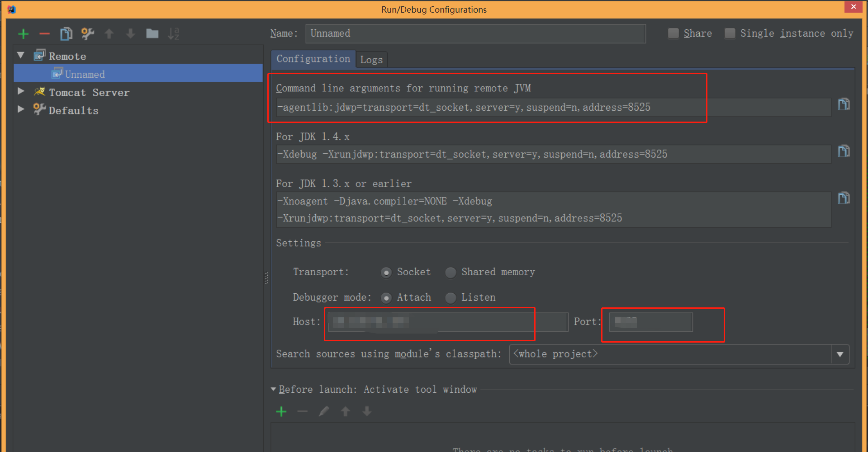868x452 pixels.
Task: Select Listen debugger mode
Action: pyautogui.click(x=451, y=298)
